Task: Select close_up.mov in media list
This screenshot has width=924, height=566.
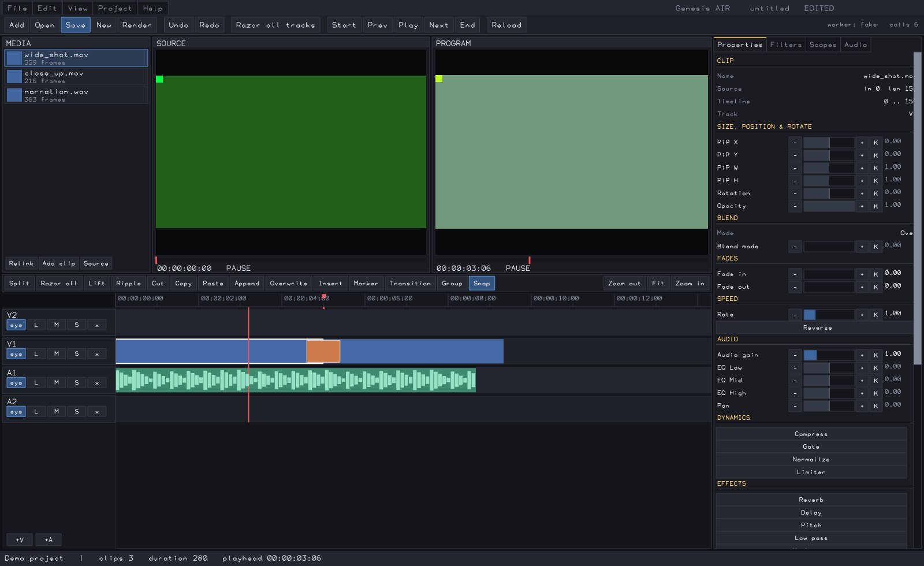Action: coord(76,77)
